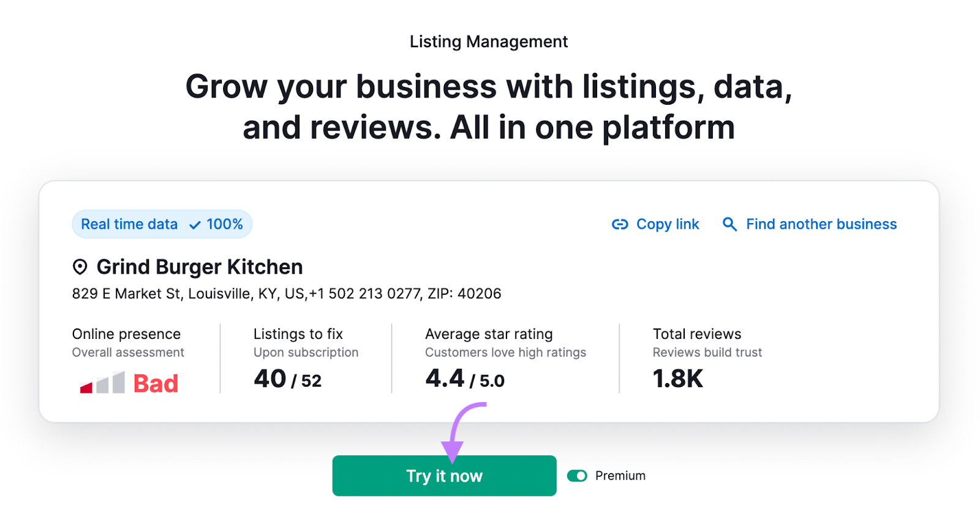Click the Online presence stat title

click(x=127, y=334)
